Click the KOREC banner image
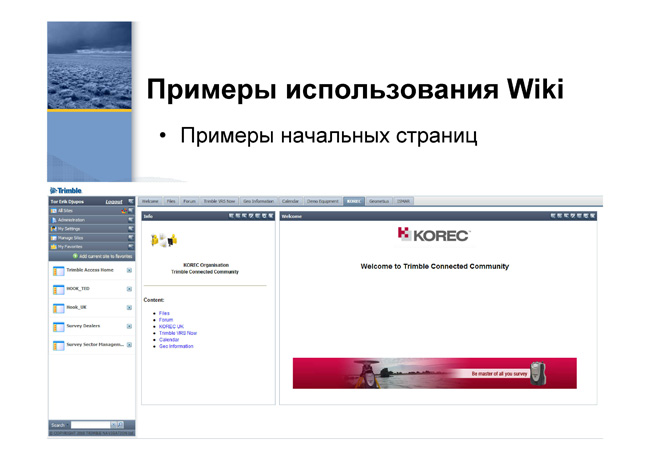Screen dimensions: 650x460 click(434, 373)
